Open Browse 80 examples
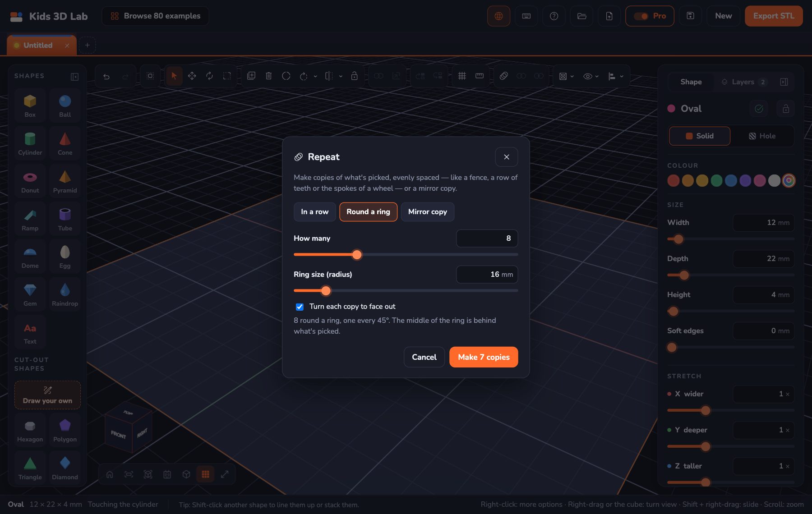The image size is (812, 514). pyautogui.click(x=155, y=16)
